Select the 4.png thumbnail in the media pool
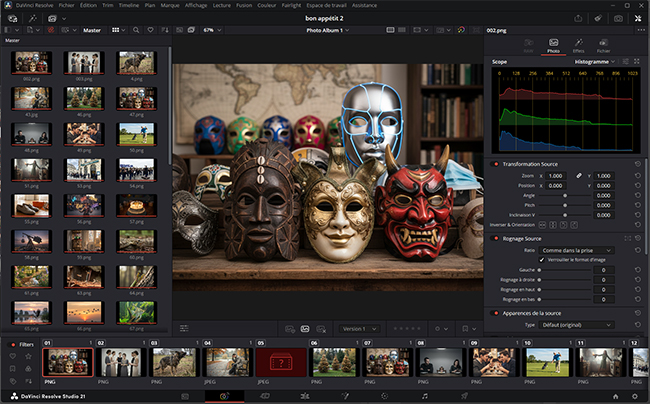 pos(136,63)
